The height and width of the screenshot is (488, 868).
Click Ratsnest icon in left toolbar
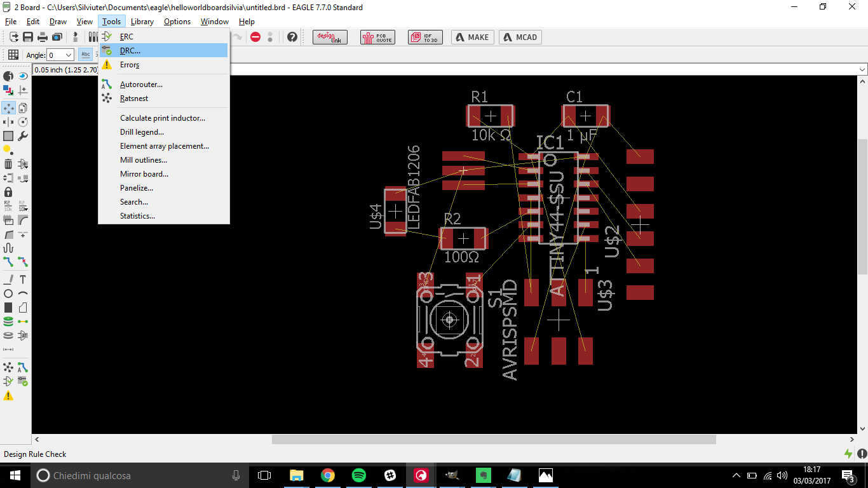8,367
